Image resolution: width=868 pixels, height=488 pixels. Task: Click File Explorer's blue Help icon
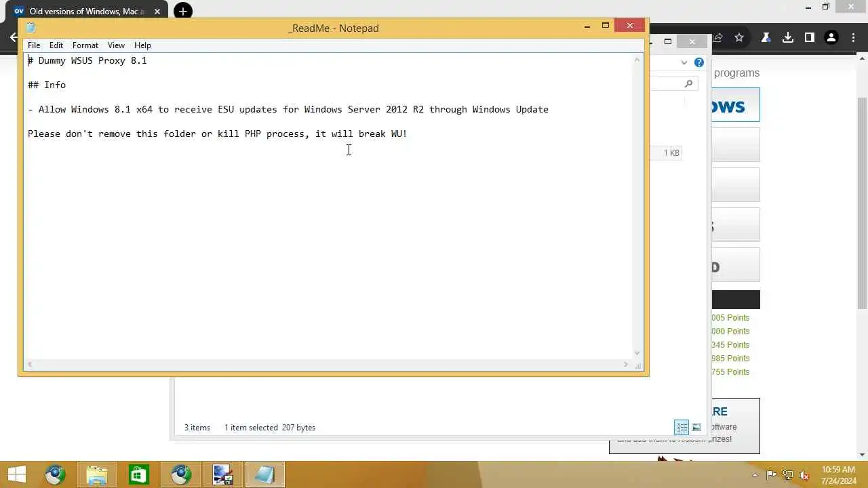699,62
